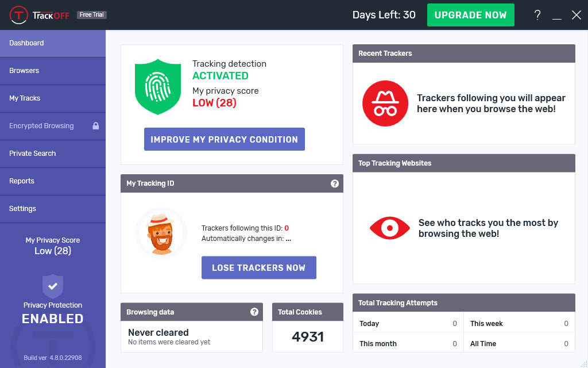Click the lock icon beside Encrypted Browsing
Viewport: 588px width, 368px height.
[96, 126]
